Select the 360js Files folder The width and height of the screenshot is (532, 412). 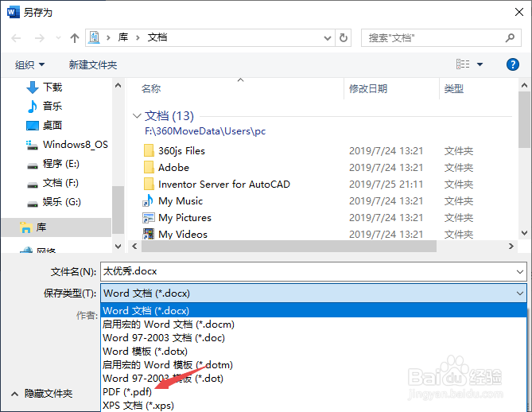coord(181,150)
